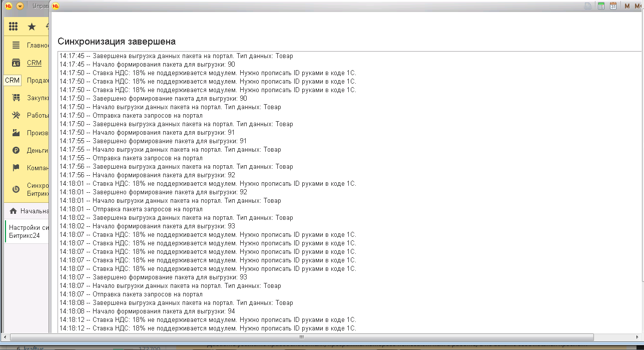Click the Производство factory icon
Image resolution: width=644 pixels, height=350 pixels.
point(16,133)
